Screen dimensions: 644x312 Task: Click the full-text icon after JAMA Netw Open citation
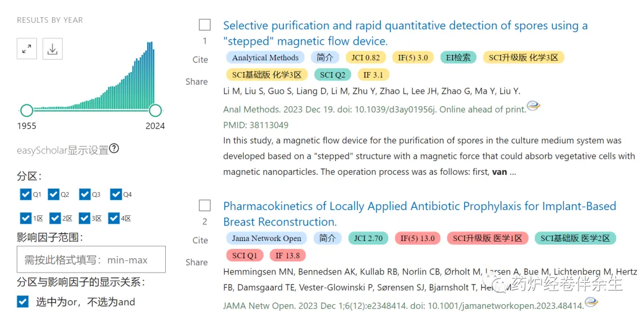591,302
